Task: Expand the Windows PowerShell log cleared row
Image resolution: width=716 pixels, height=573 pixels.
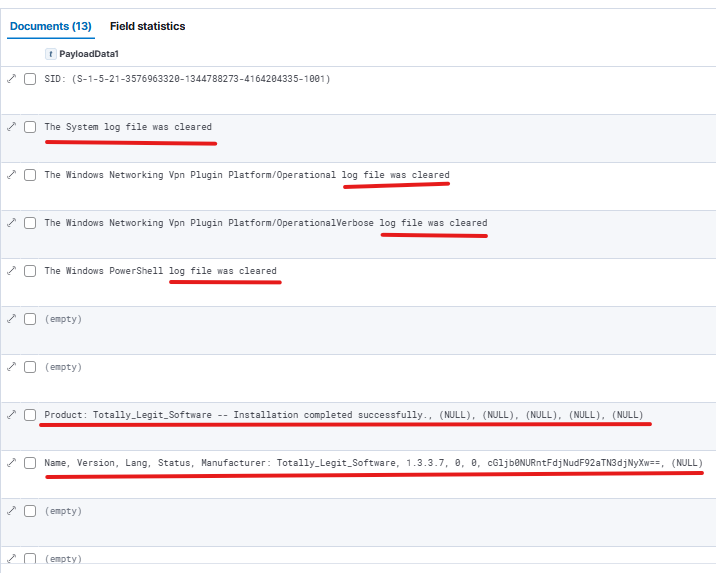Action: 11,271
